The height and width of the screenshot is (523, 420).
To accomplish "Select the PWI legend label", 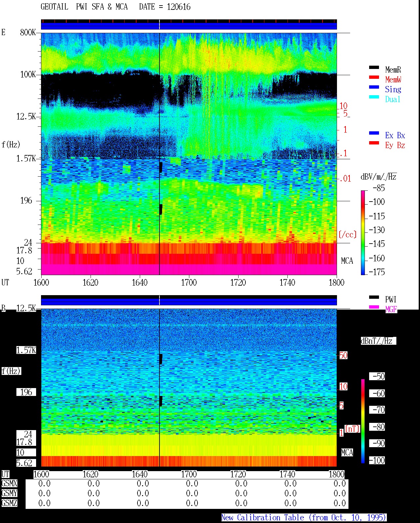I will [x=391, y=299].
